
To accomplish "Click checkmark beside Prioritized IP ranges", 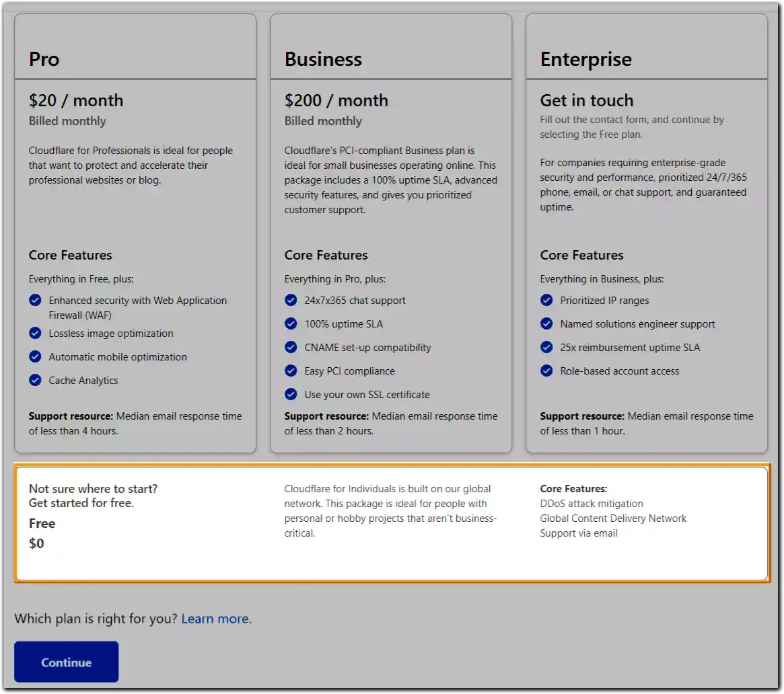I will tap(546, 300).
